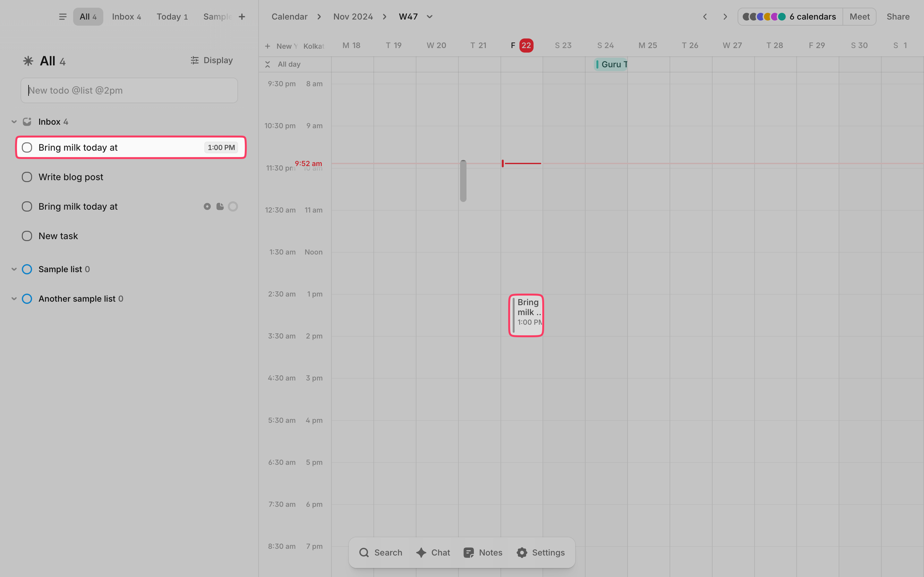Open Settings gear in bottom bar
Screen dimensions: 924x577
click(x=522, y=552)
